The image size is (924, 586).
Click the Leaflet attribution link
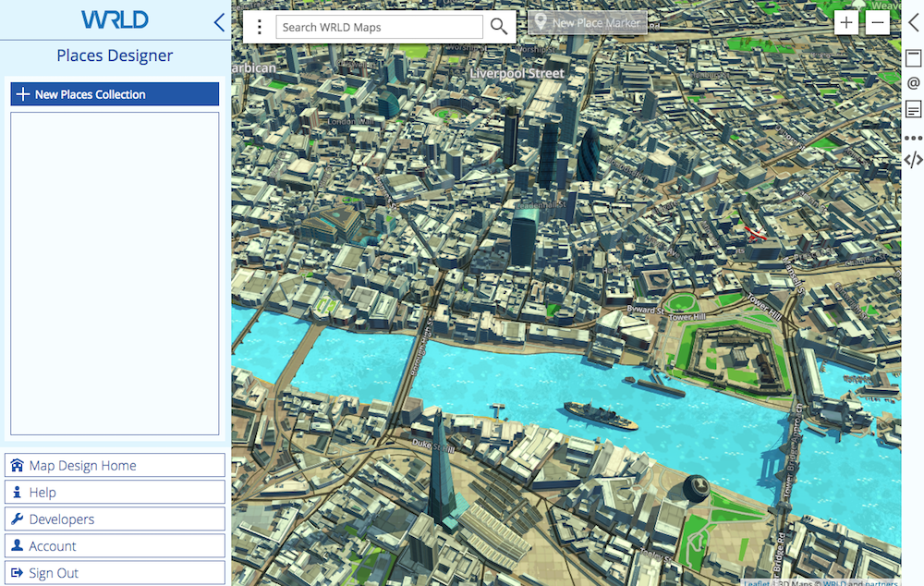click(x=758, y=582)
